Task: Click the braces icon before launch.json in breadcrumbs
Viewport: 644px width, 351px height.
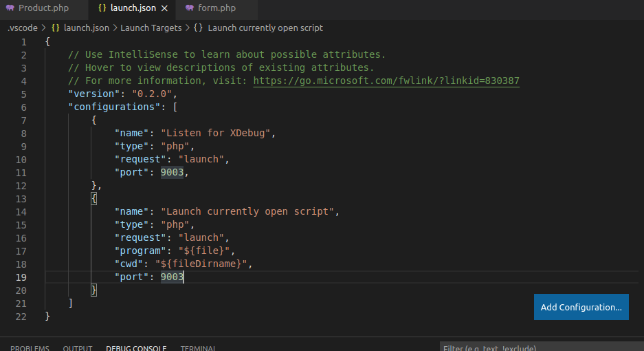Action: [x=55, y=28]
